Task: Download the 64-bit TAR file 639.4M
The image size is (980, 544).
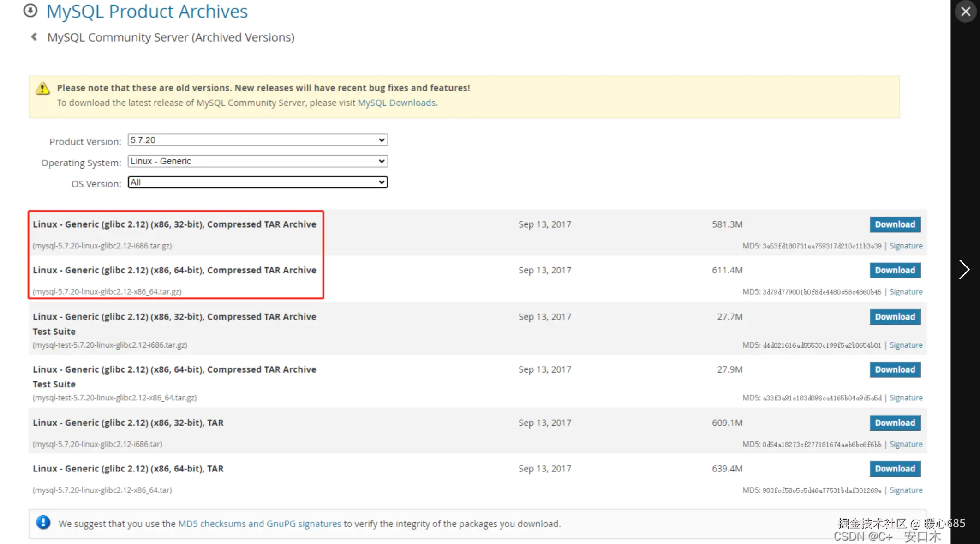Action: 895,469
